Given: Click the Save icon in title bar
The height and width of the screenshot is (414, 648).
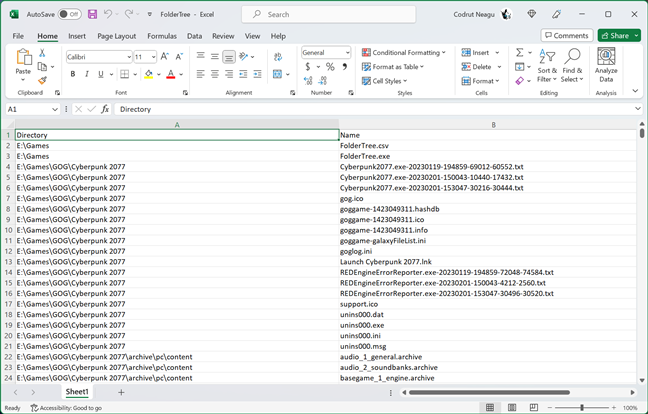Looking at the screenshot, I should 92,14.
